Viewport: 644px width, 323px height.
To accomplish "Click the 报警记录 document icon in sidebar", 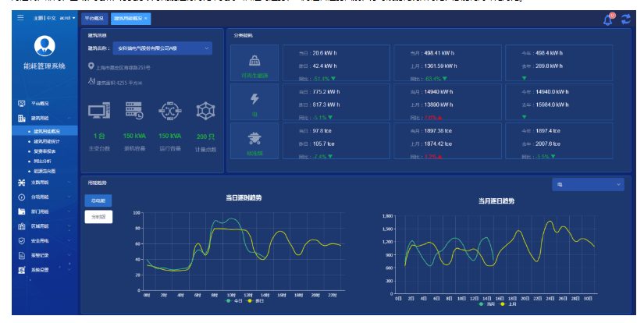I will click(x=22, y=255).
